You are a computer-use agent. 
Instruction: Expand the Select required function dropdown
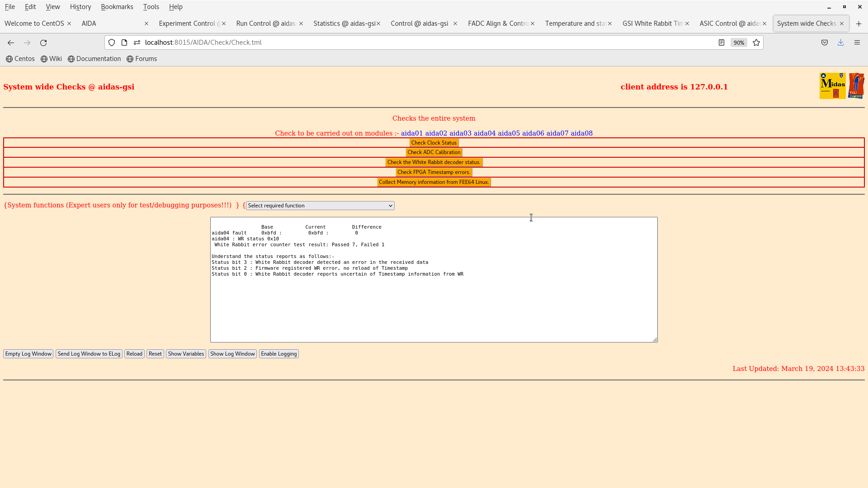click(320, 206)
